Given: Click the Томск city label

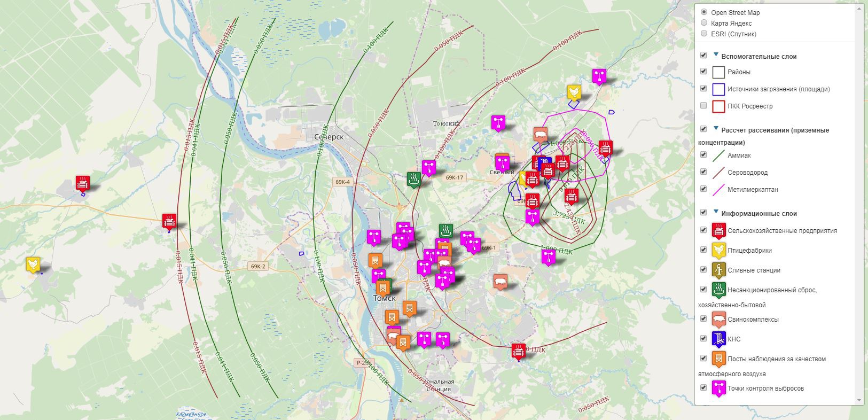Looking at the screenshot, I should pyautogui.click(x=384, y=298).
